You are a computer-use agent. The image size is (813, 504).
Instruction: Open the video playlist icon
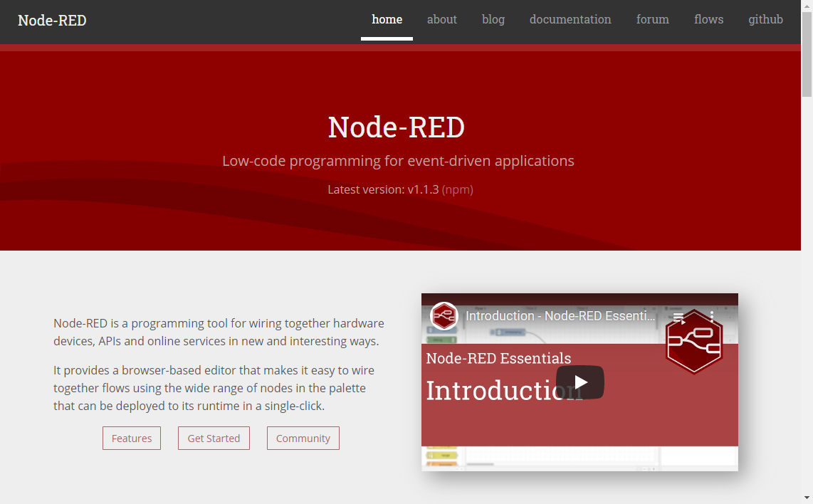678,317
